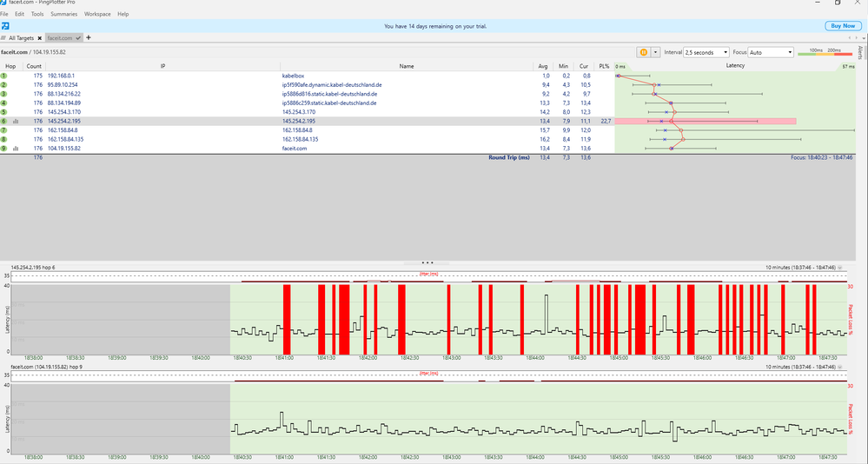
Task: Close the All Targets tab with its X
Action: (38, 38)
